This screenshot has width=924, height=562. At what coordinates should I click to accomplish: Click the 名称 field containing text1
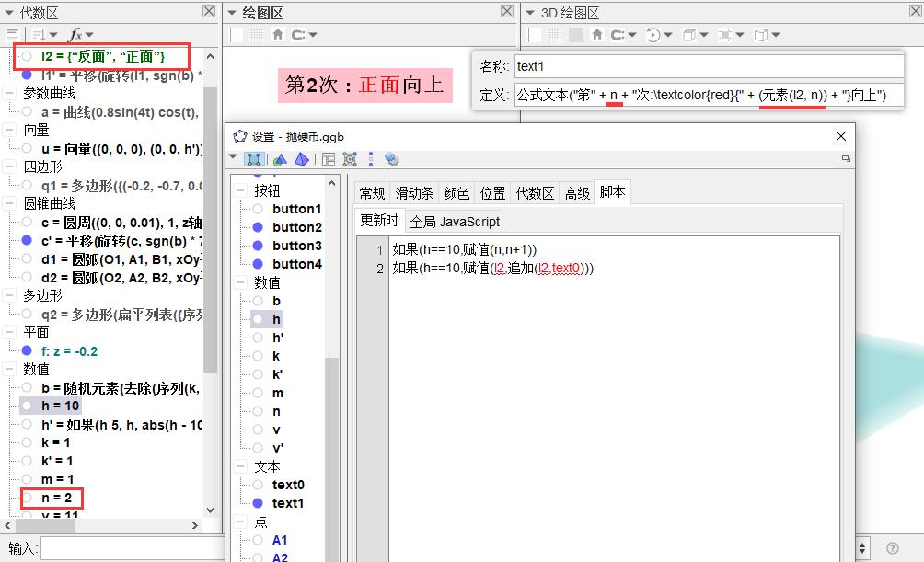707,66
